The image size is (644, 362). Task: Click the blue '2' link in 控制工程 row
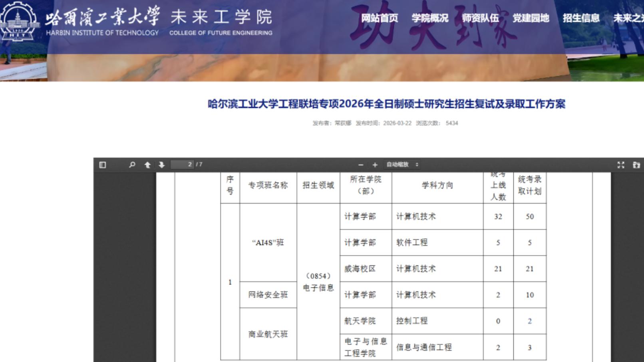(529, 320)
